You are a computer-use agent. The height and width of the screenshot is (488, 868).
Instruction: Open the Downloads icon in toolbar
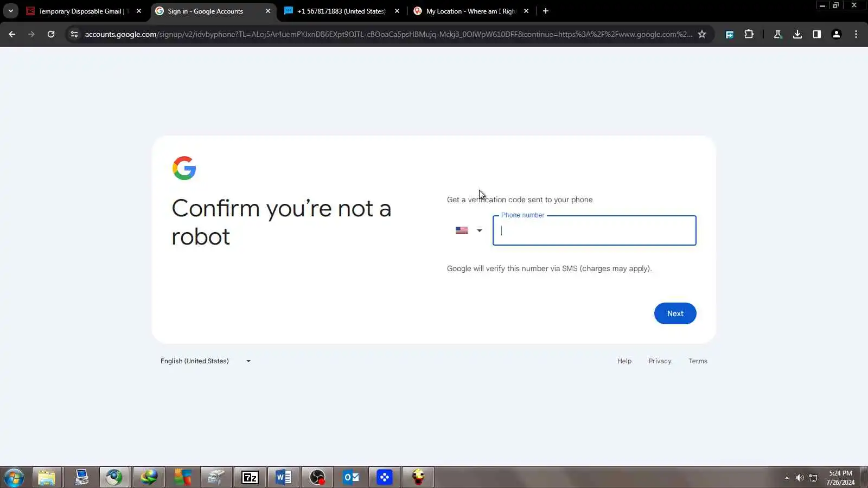coord(797,34)
